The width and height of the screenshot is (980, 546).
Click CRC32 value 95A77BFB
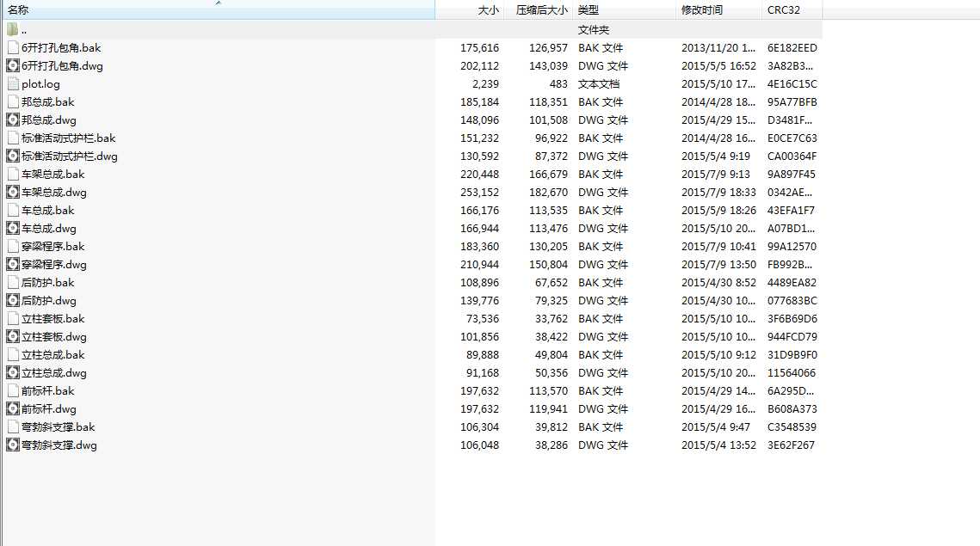[x=792, y=102]
